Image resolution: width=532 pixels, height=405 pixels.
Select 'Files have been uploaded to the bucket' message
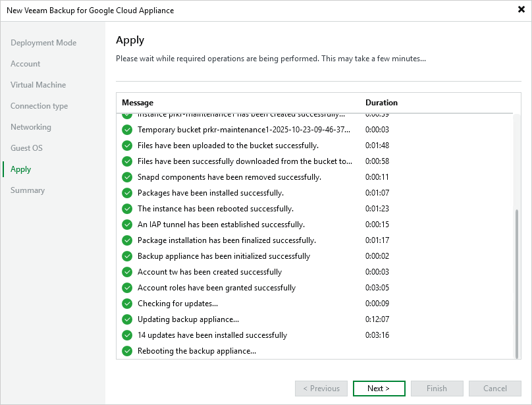(228, 146)
